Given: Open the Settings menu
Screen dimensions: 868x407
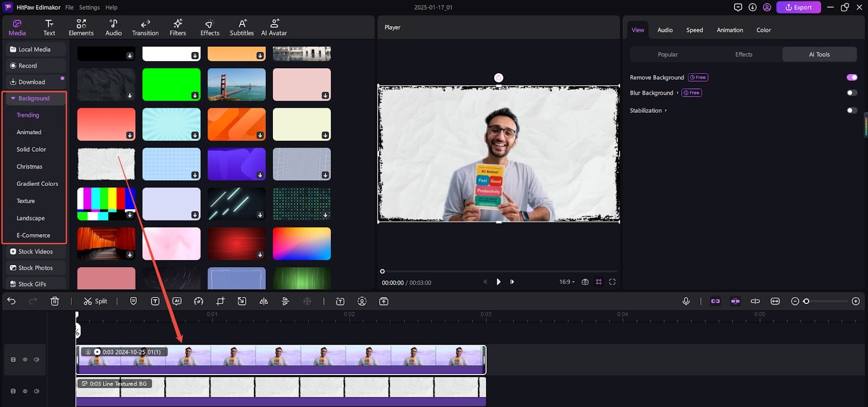Looking at the screenshot, I should [90, 8].
